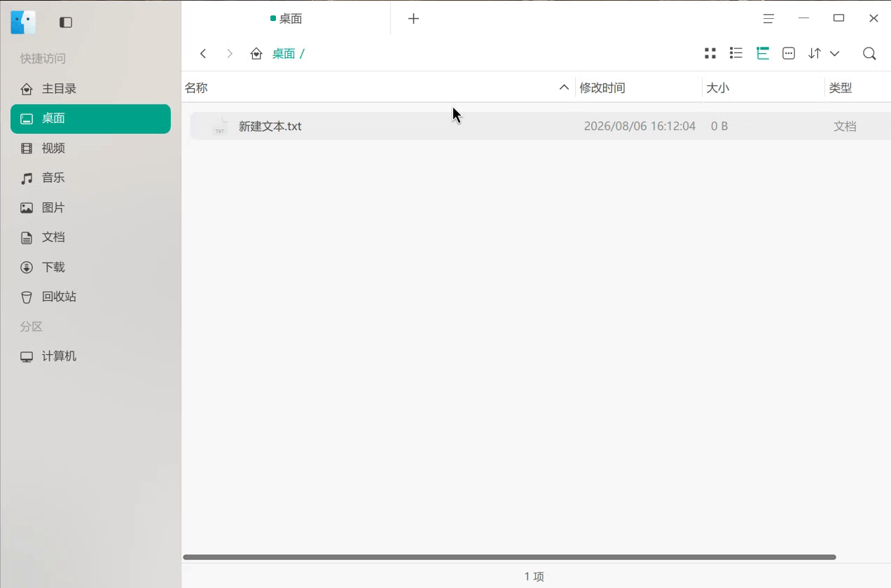Open 文档 folder in sidebar

pyautogui.click(x=90, y=237)
